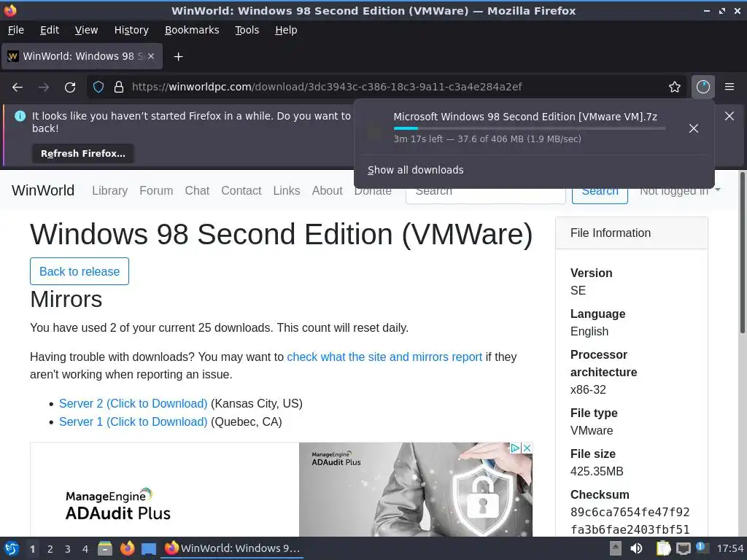
Task: Open check what the site and mirrors report link
Action: 384,357
